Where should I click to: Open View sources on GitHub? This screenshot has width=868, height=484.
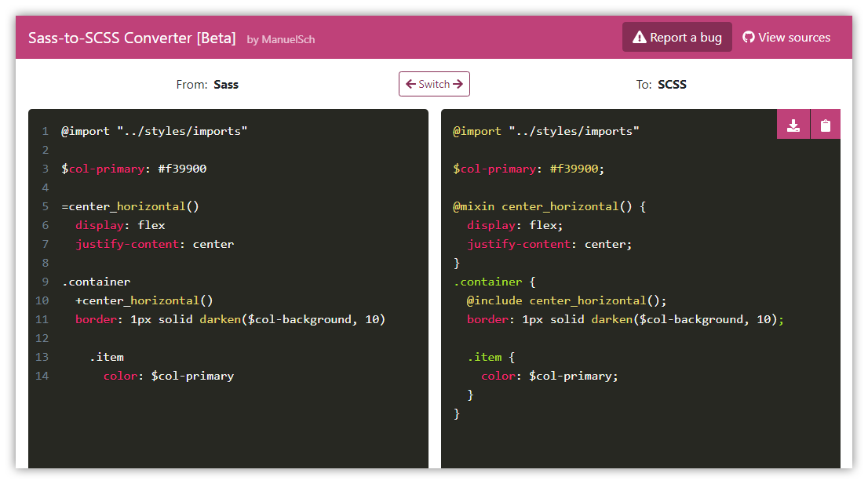click(786, 37)
